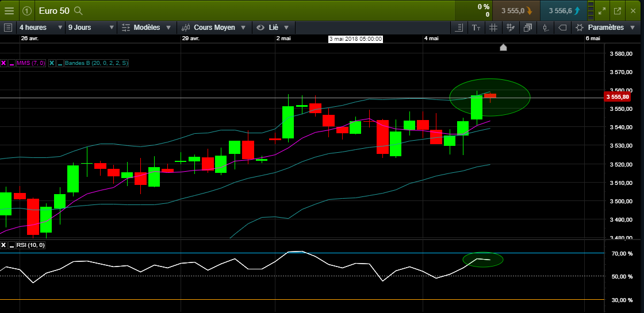Detach chart with the pop-out window icon
The width and height of the screenshot is (644, 313).
(618, 11)
